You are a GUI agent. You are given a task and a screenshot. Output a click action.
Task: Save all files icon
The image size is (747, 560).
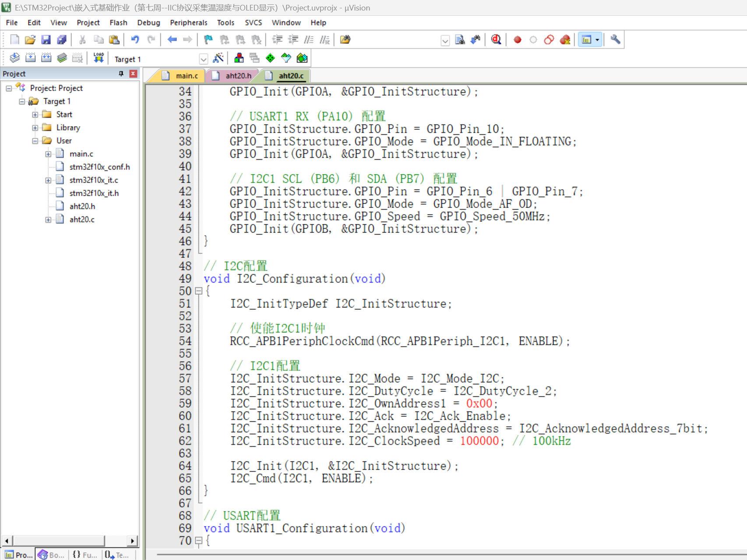[62, 40]
